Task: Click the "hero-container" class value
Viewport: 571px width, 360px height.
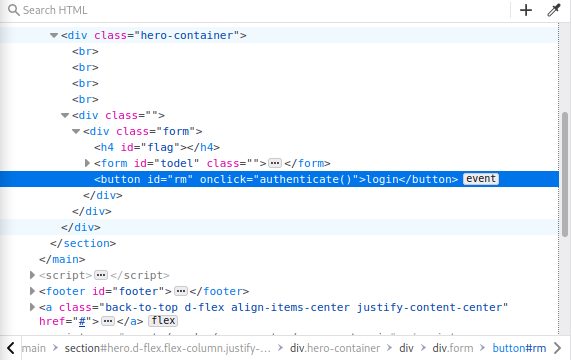Action: [x=187, y=35]
